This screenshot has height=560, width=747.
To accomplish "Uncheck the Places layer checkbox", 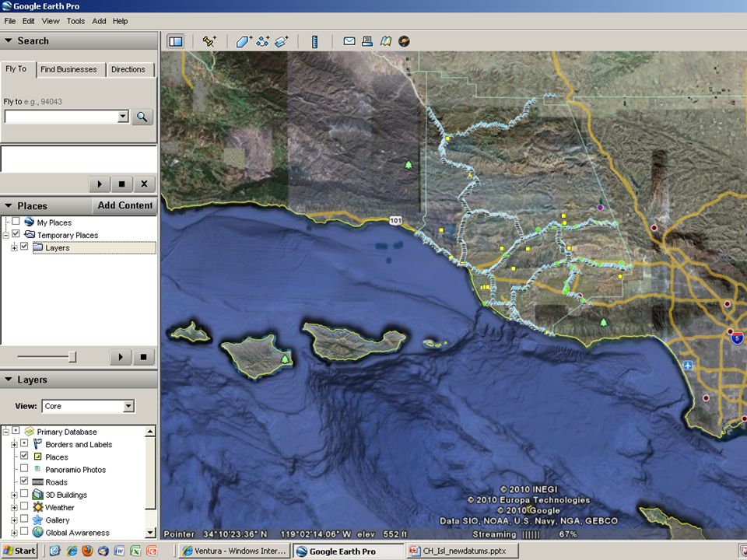I will [24, 456].
